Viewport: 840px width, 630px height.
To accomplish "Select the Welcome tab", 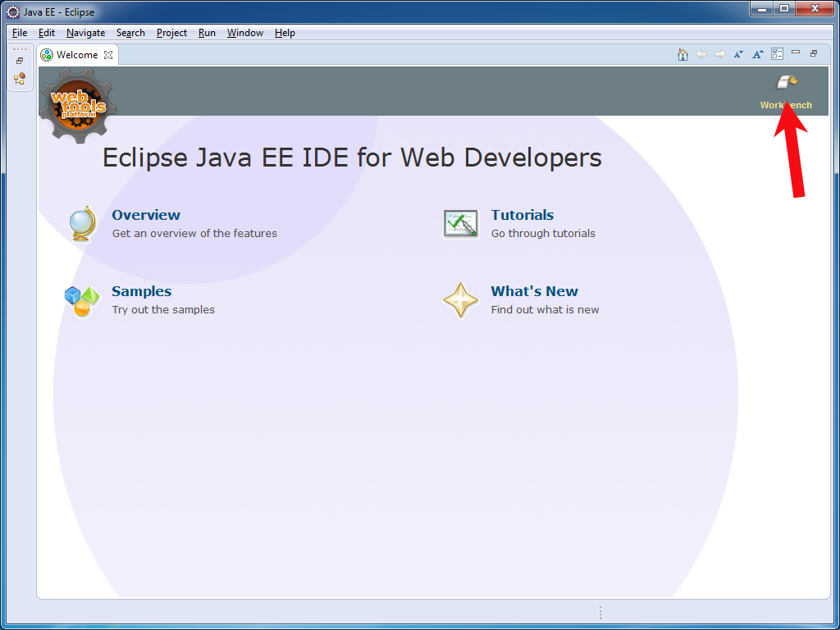I will click(78, 55).
